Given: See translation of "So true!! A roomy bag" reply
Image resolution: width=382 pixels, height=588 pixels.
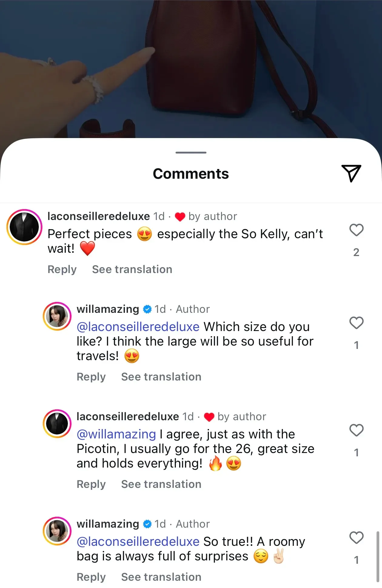Looking at the screenshot, I should tap(161, 577).
